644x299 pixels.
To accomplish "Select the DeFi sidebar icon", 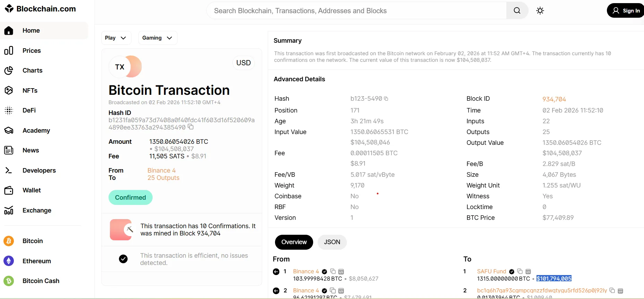I will tap(9, 110).
